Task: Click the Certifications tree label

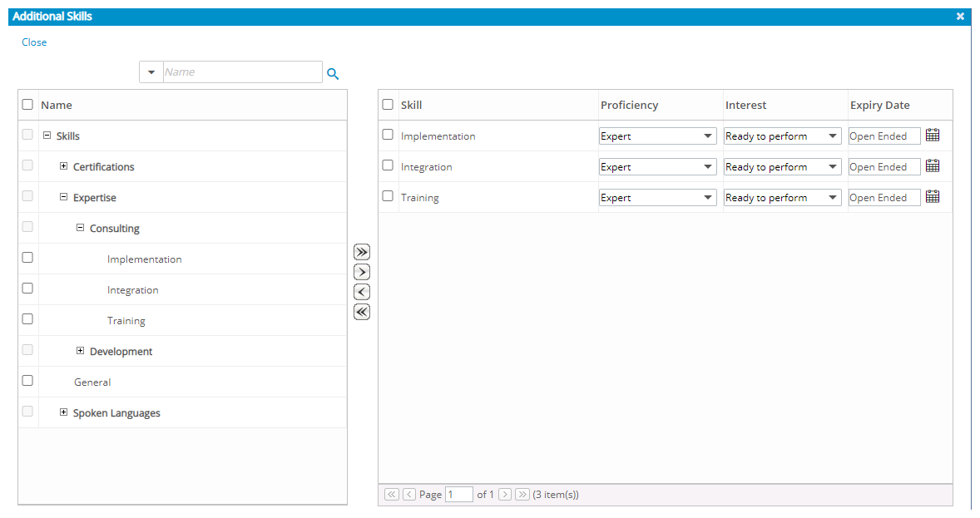Action: tap(104, 167)
